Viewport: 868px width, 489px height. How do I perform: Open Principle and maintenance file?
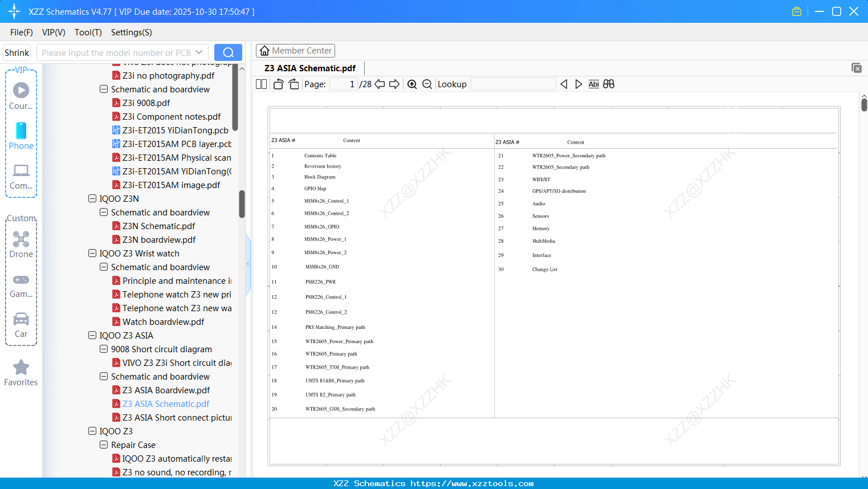[x=172, y=281]
